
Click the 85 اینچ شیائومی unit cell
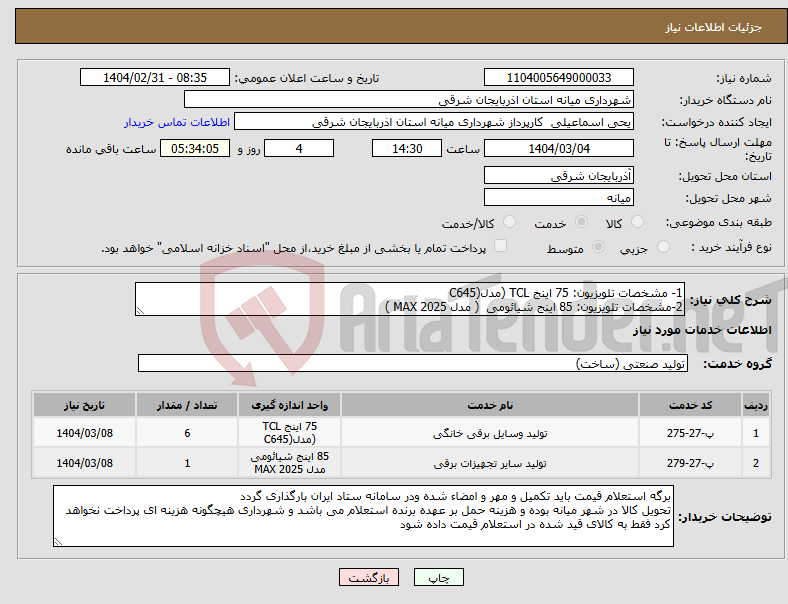(x=289, y=463)
